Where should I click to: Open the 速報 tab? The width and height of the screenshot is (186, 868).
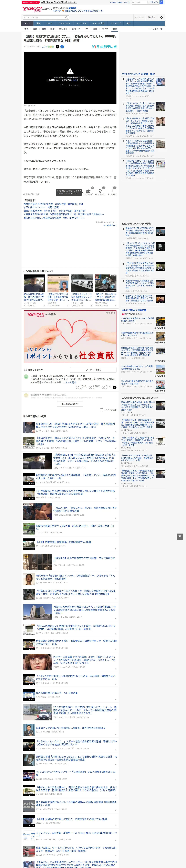pos(38,24)
